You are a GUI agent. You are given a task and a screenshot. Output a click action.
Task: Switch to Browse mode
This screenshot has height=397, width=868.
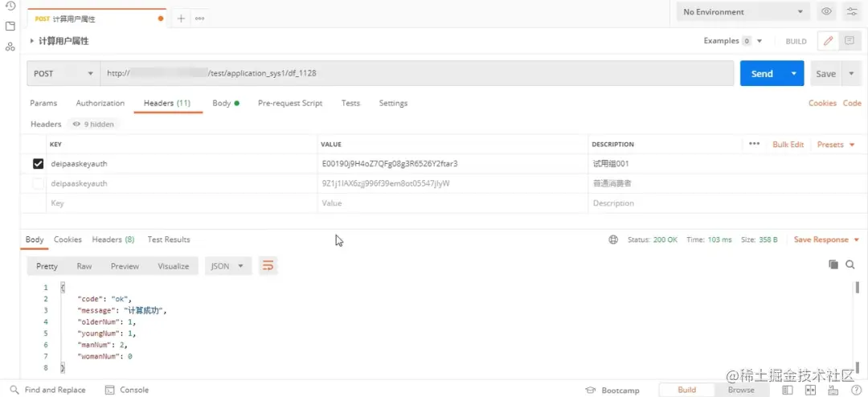point(741,390)
